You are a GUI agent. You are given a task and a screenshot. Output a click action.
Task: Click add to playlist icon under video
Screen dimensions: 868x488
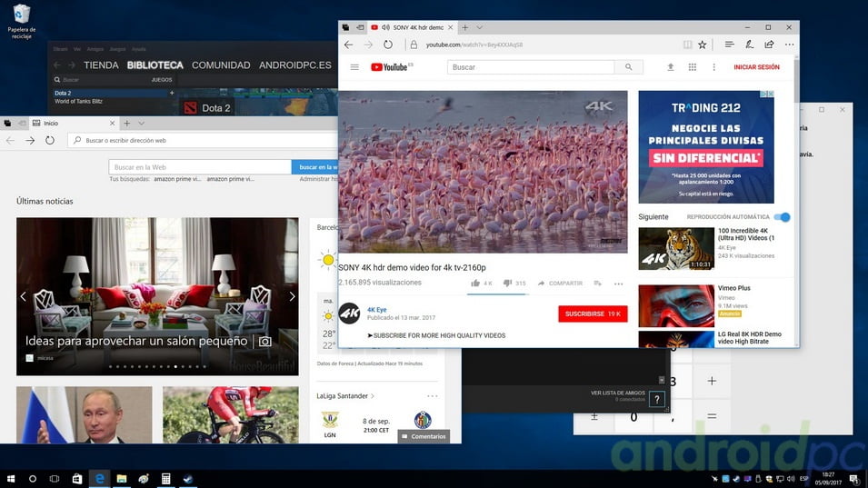598,284
